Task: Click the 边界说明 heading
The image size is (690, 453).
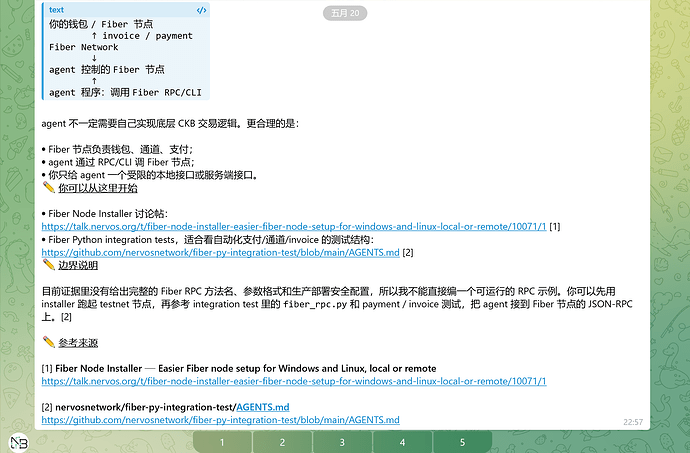Action: pyautogui.click(x=78, y=265)
